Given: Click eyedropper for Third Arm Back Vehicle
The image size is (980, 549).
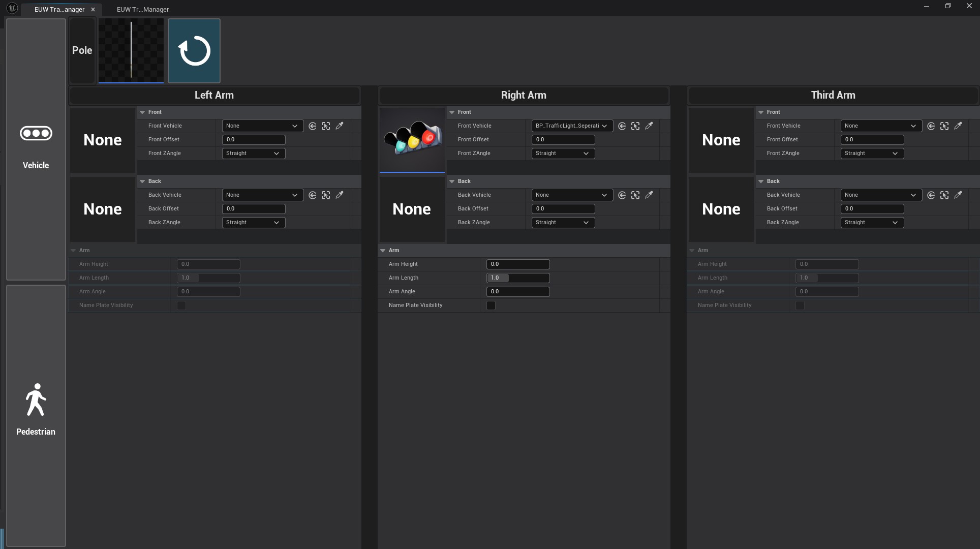Looking at the screenshot, I should 958,195.
